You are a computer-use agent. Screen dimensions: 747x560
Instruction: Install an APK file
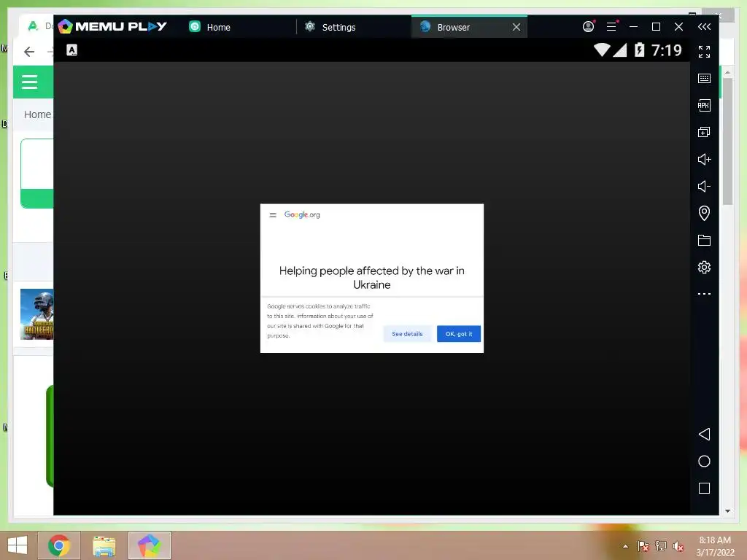pos(704,105)
